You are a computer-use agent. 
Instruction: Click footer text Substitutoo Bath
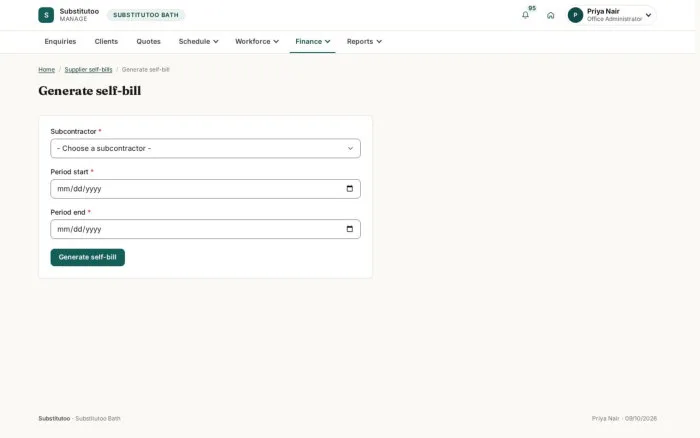pos(98,418)
